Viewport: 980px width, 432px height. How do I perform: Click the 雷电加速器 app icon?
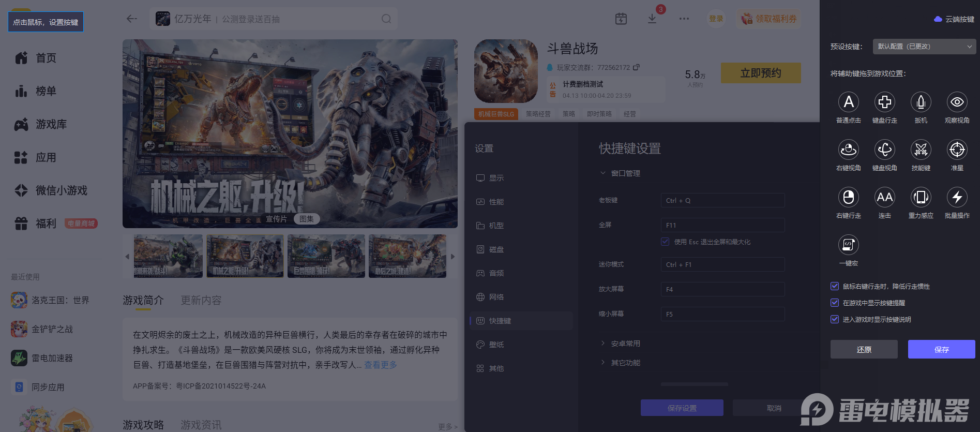coord(19,358)
